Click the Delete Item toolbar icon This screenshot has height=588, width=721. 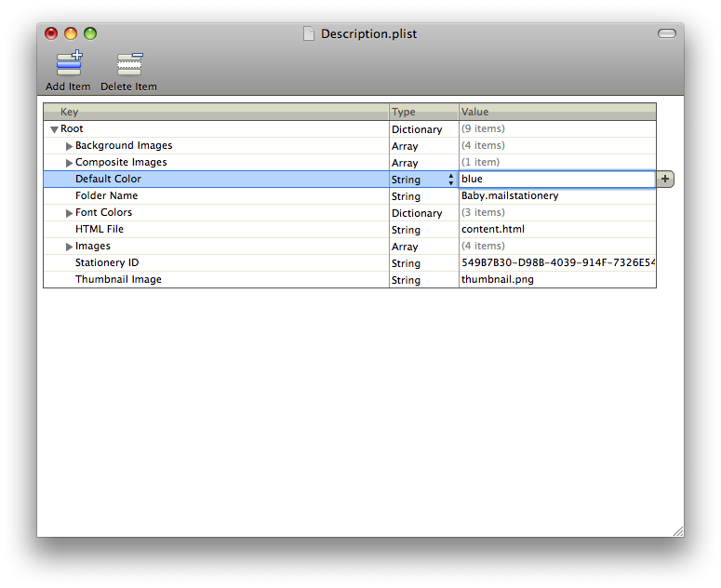[x=129, y=64]
